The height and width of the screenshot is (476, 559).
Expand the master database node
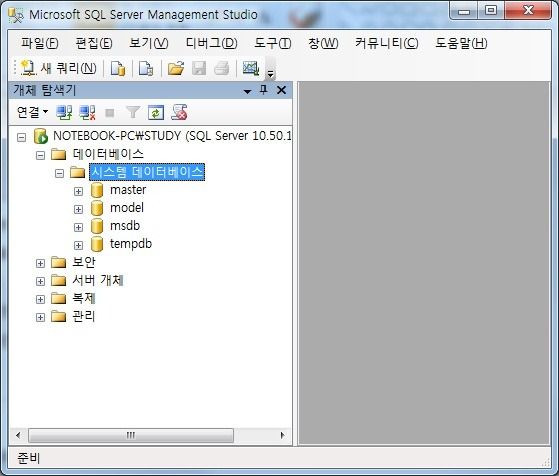pos(78,191)
